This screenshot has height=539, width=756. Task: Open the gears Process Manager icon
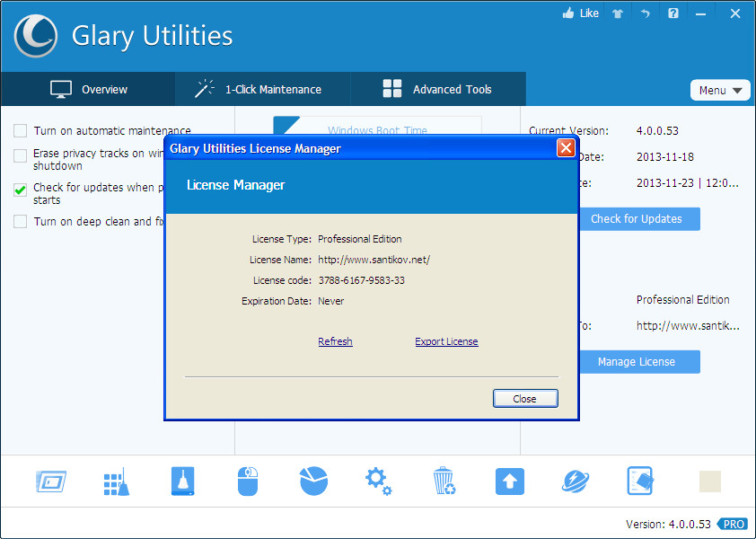[379, 482]
